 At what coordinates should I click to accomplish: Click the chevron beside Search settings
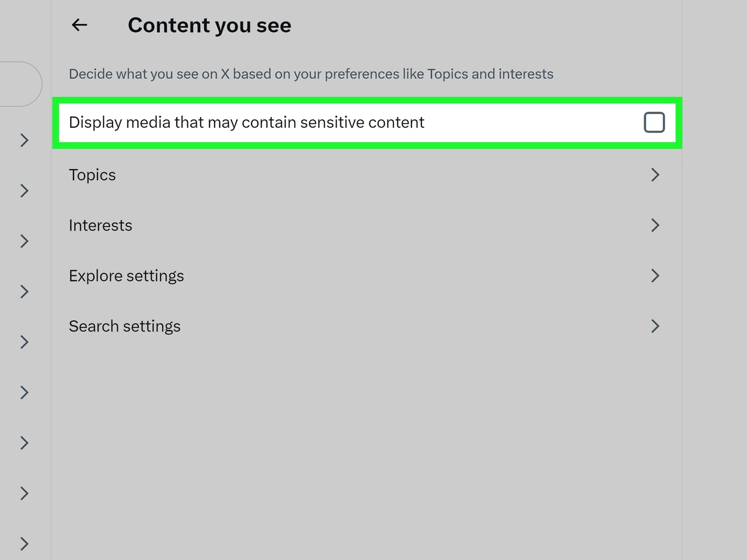pos(655,326)
